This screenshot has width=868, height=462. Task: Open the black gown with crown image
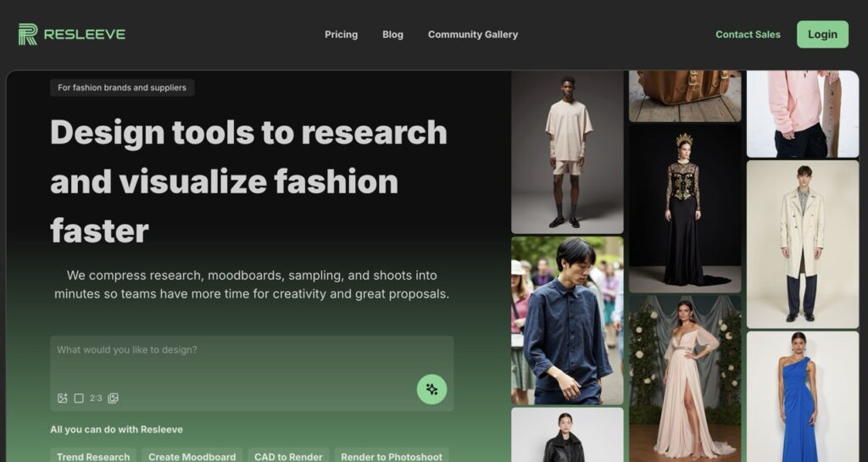coord(685,209)
